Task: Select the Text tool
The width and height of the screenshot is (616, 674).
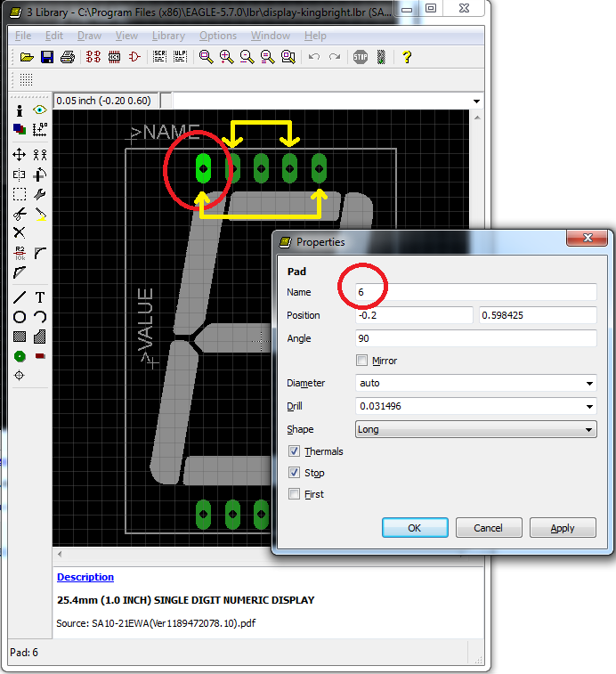Action: (x=40, y=297)
